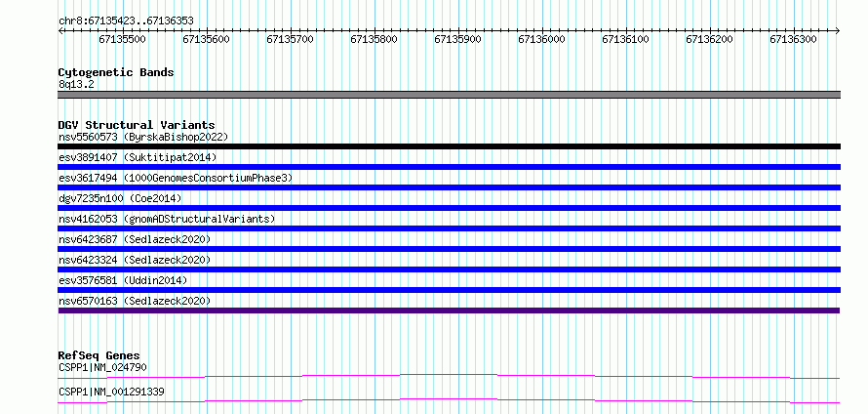Image resolution: width=868 pixels, height=414 pixels.
Task: Open variant dgv7235n100 (Coe2014)
Action: tap(120, 198)
